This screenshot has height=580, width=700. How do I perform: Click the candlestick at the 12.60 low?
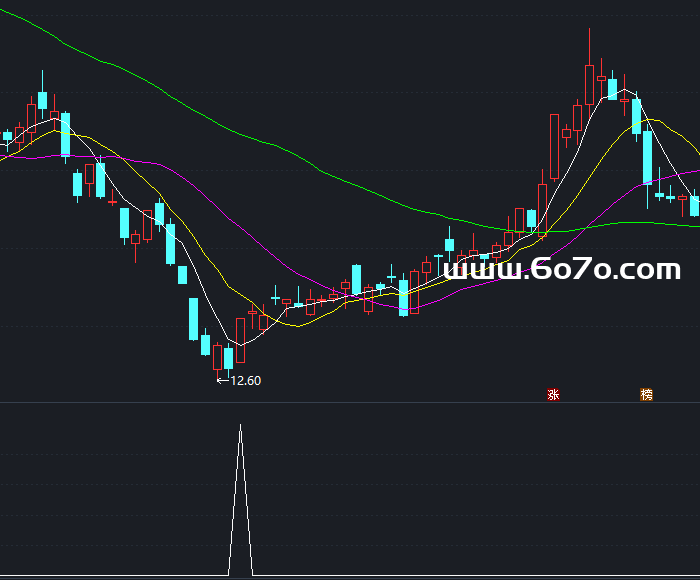[x=218, y=358]
